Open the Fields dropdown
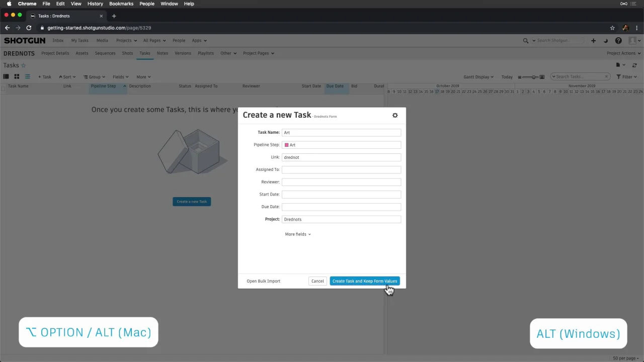Screen dimensions: 644x362 121,77
